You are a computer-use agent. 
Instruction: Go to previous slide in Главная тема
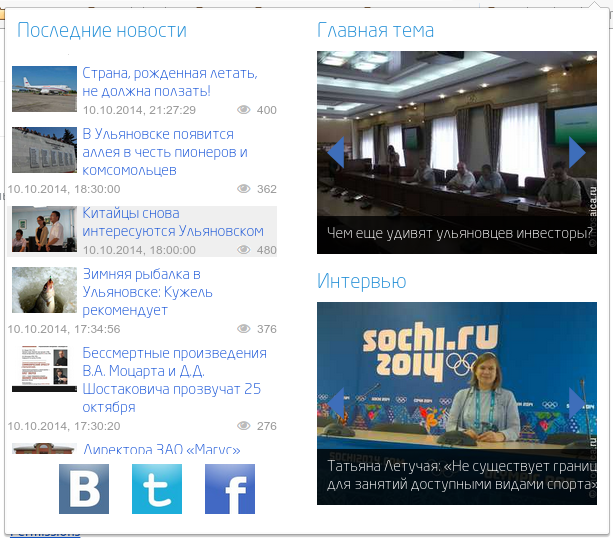[x=336, y=152]
